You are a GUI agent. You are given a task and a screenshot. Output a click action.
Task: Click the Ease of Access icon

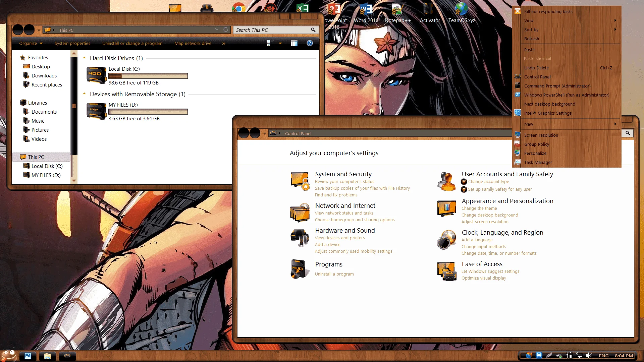point(447,271)
